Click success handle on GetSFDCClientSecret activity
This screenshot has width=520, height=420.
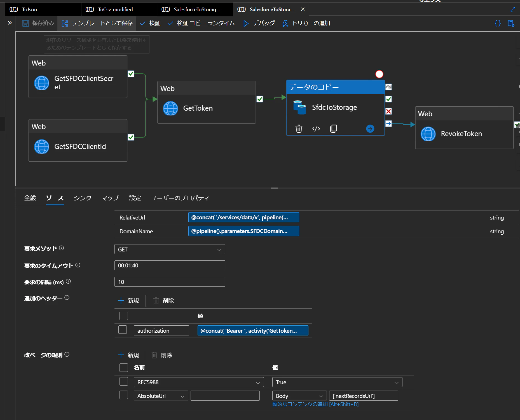(131, 74)
